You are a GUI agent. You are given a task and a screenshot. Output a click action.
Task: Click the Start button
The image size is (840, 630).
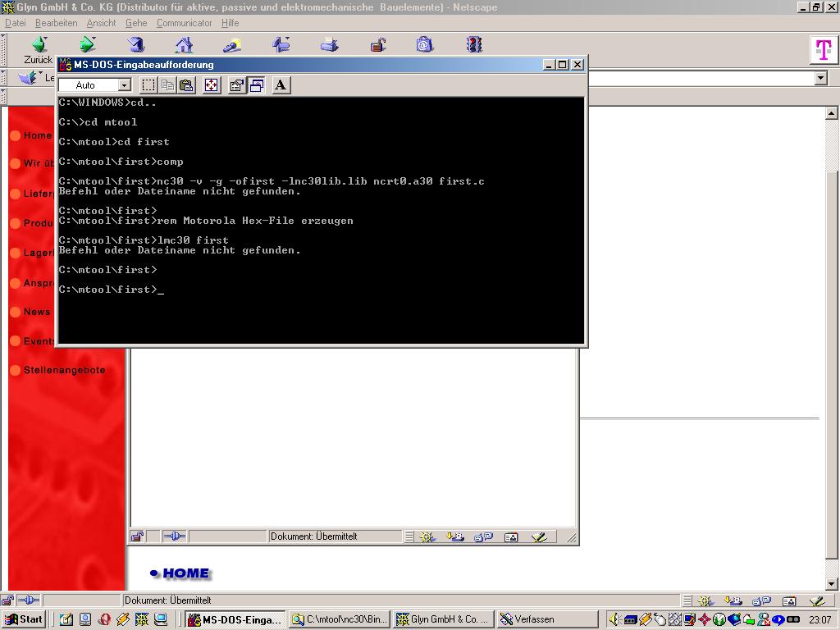pyautogui.click(x=24, y=619)
